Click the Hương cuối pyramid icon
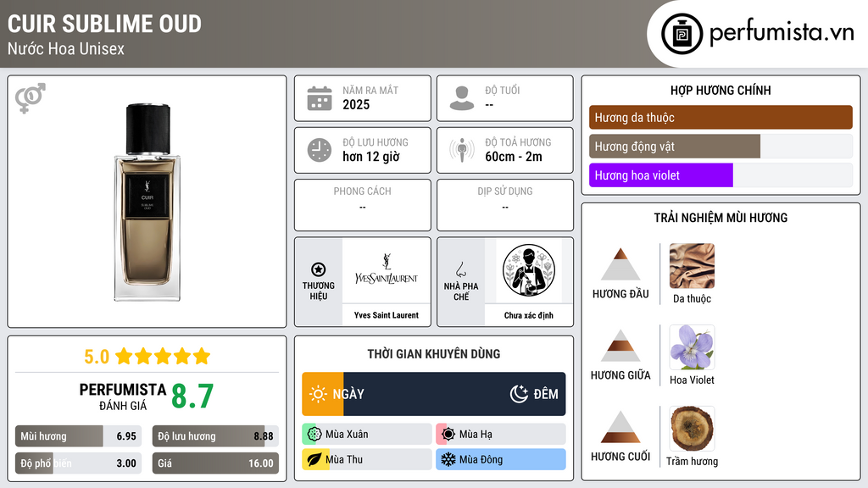The image size is (868, 488). pyautogui.click(x=620, y=427)
